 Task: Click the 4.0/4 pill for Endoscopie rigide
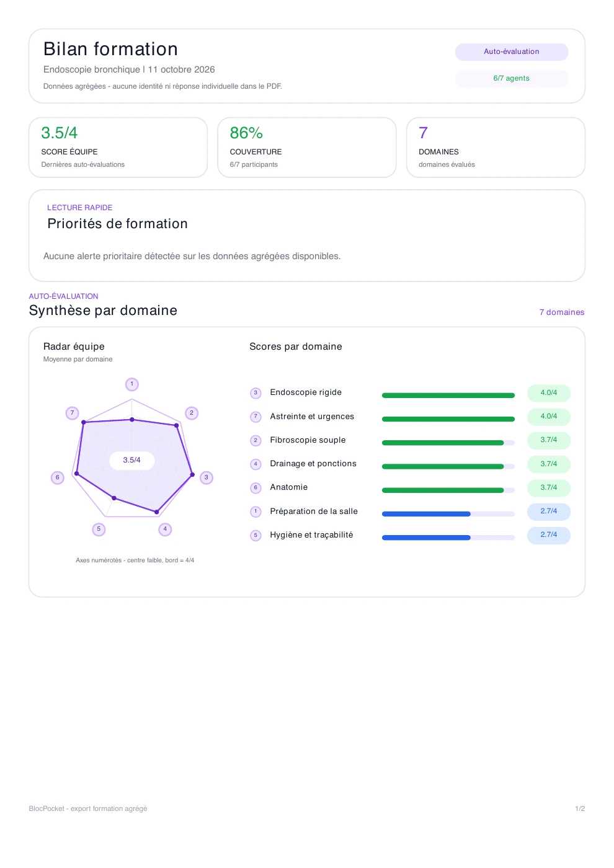pos(549,393)
